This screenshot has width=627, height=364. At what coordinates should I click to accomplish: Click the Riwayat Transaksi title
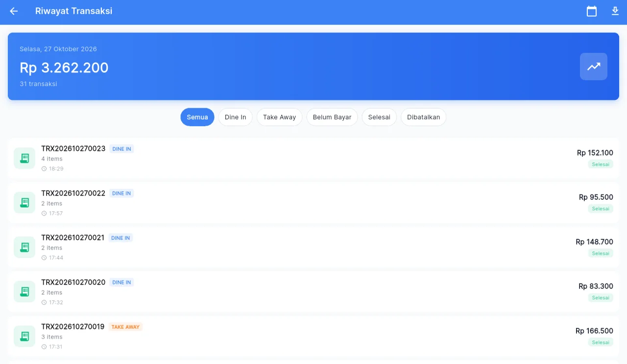tap(73, 11)
